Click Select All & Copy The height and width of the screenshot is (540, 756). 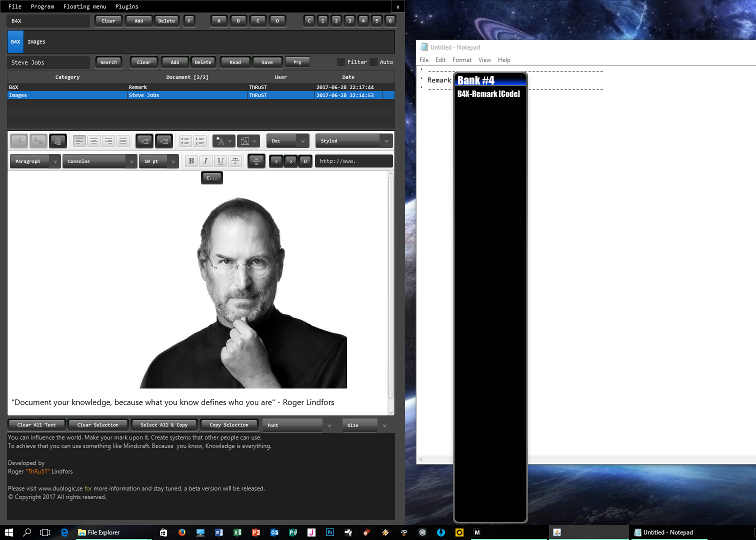pos(164,425)
